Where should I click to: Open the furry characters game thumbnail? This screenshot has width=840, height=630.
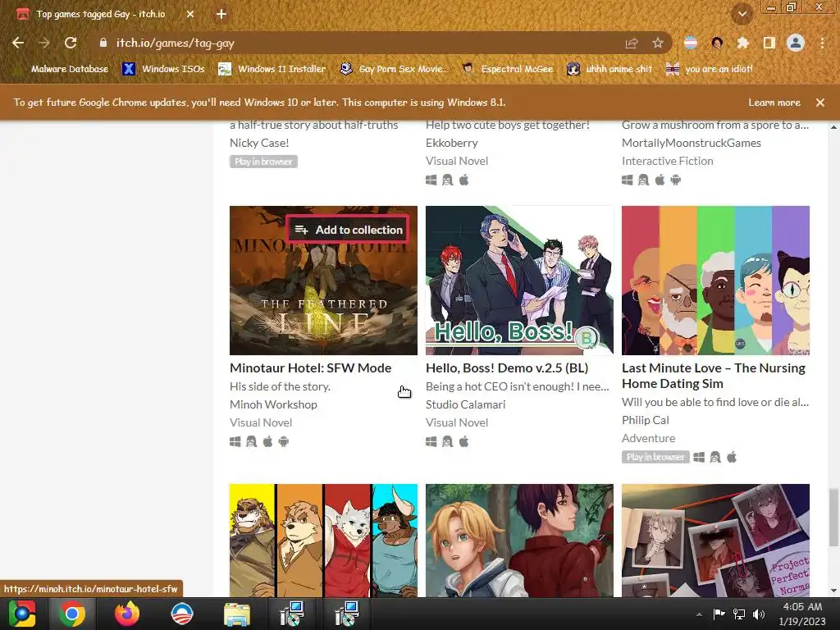point(323,541)
